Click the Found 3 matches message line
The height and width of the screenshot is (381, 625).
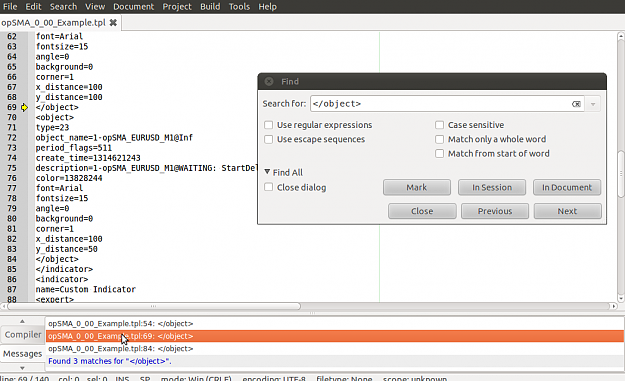(x=335, y=361)
